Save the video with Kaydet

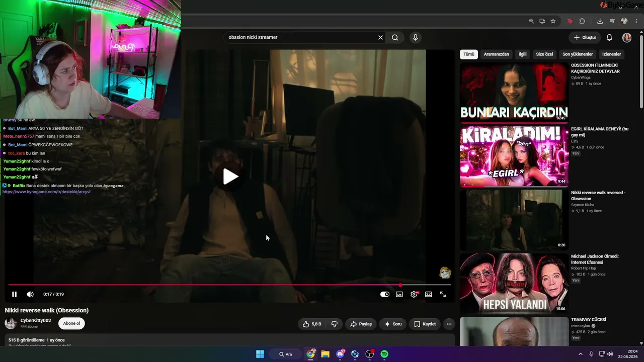[425, 324]
